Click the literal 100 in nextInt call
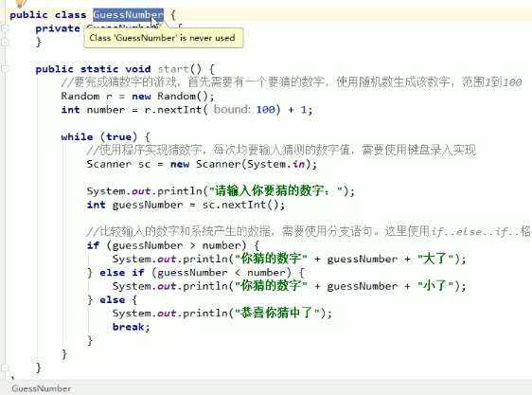Screen dimensions: 532x395 (x=265, y=110)
